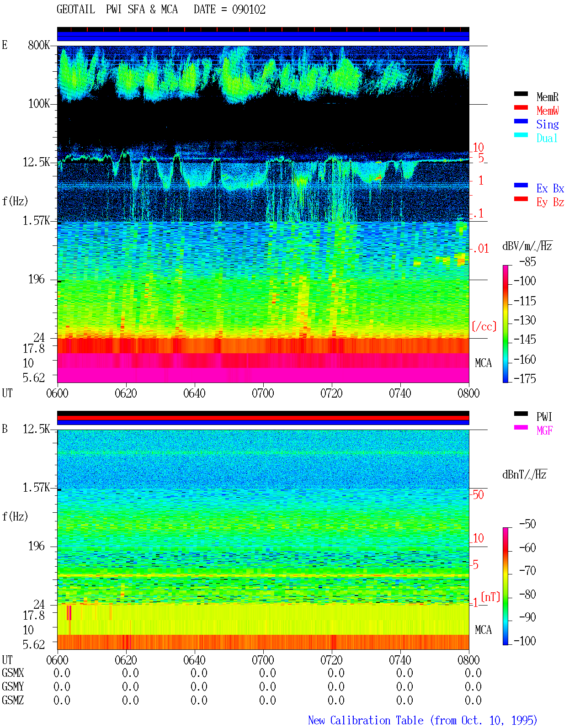Click the red .01 density scale label
The width and height of the screenshot is (585, 728).
click(x=481, y=249)
